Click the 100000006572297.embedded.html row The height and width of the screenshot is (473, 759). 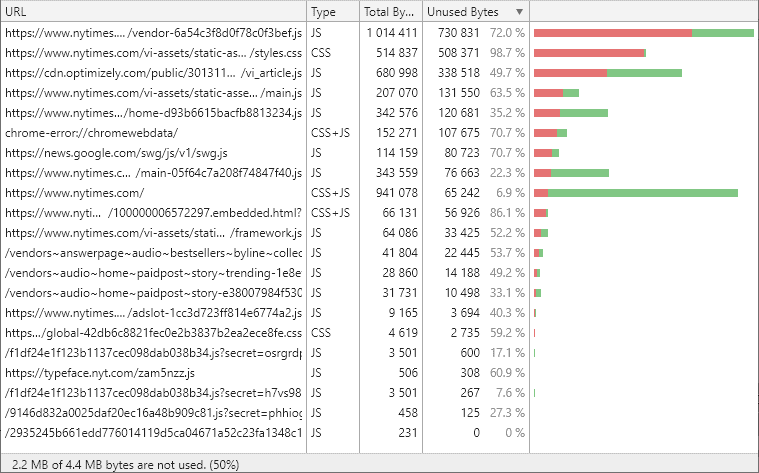click(153, 213)
